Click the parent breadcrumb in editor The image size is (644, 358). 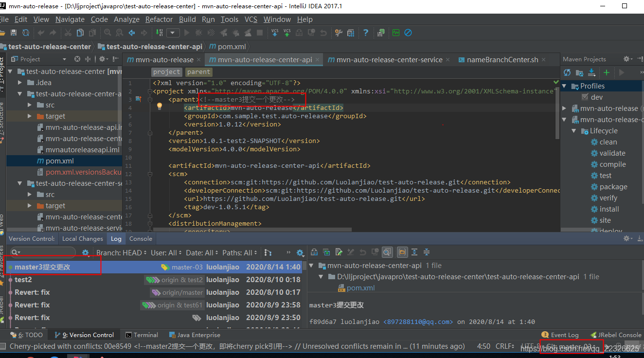tap(198, 72)
